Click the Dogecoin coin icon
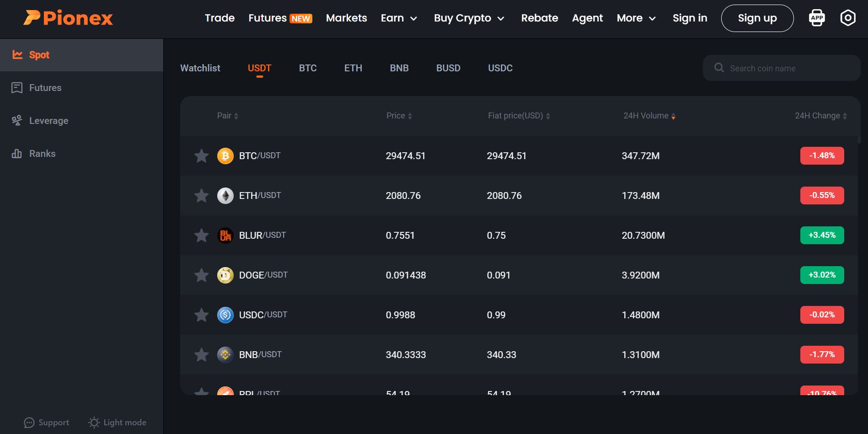This screenshot has height=434, width=868. point(225,275)
